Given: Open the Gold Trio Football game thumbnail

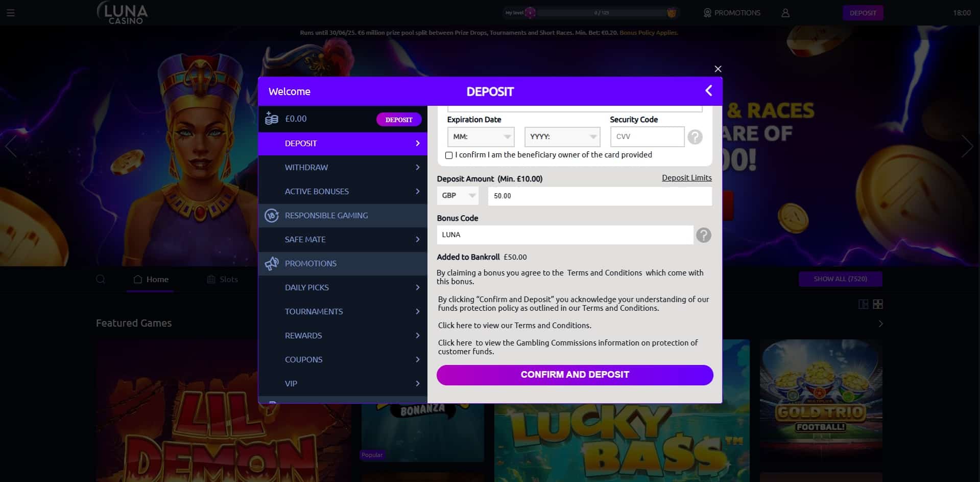Looking at the screenshot, I should tap(821, 401).
